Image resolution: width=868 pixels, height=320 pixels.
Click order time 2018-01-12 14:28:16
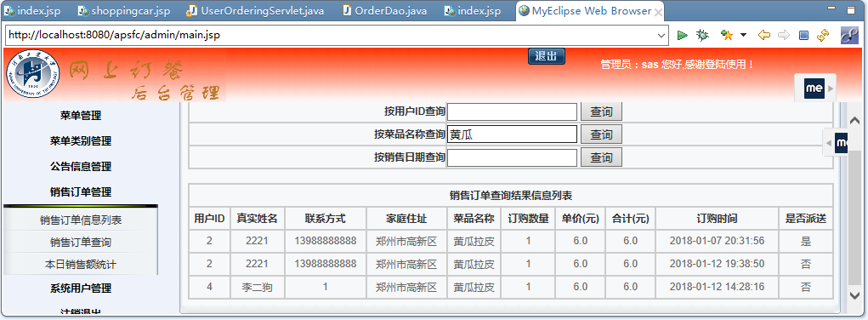717,288
